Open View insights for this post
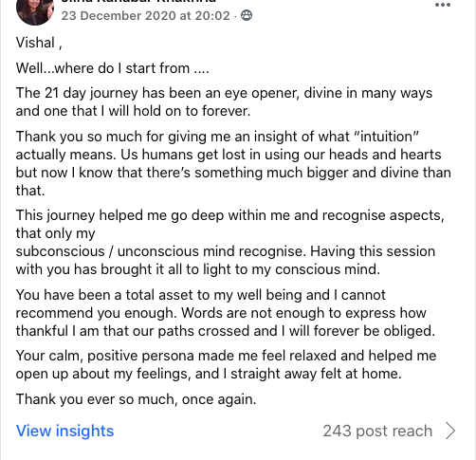Image resolution: width=476 pixels, height=460 pixels. click(64, 431)
